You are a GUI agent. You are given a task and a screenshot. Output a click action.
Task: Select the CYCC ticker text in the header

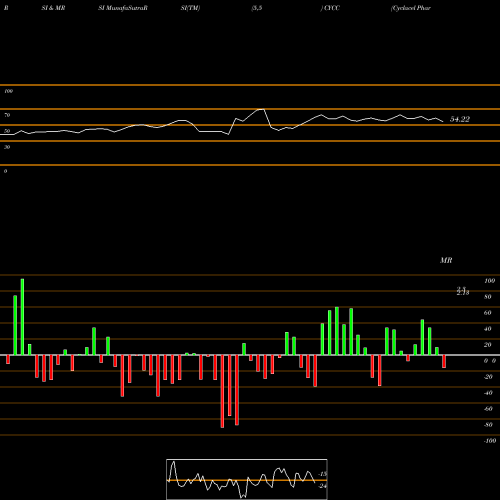[x=331, y=8]
